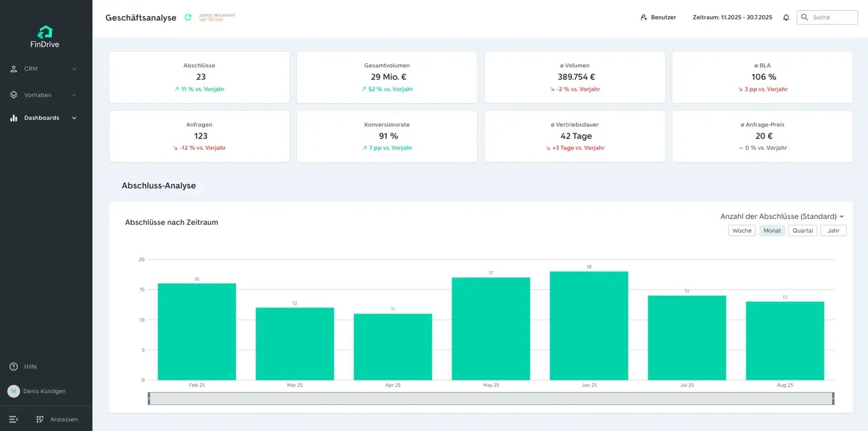Open the Vorhaben sidebar item

point(38,95)
